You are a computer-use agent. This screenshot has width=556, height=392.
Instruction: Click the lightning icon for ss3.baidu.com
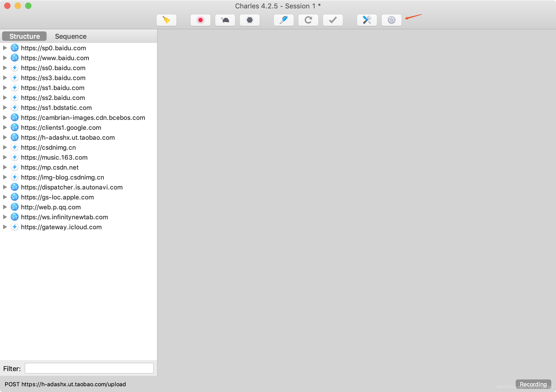click(15, 78)
